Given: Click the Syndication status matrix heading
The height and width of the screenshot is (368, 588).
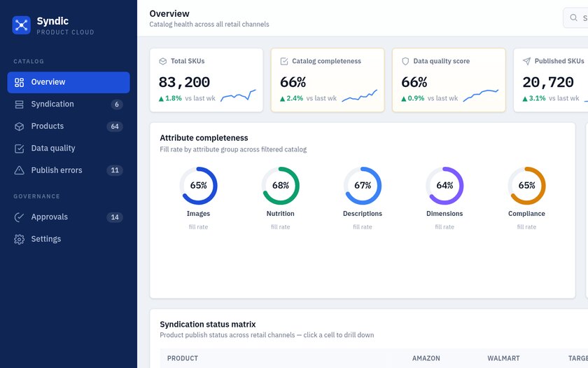Looking at the screenshot, I should click(x=208, y=325).
